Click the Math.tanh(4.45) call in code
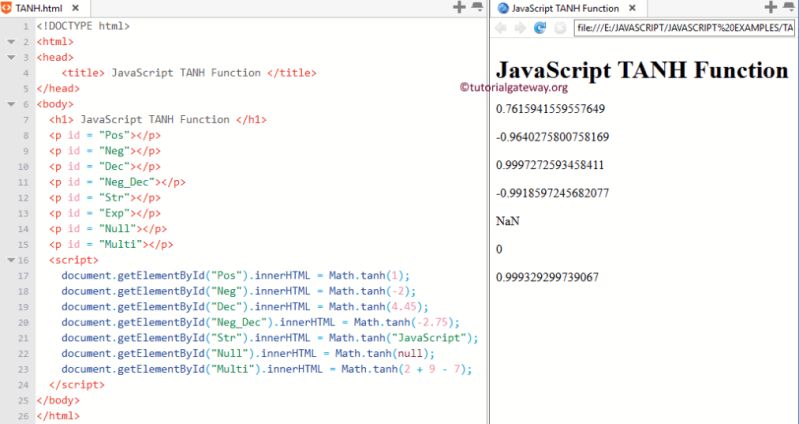The width and height of the screenshot is (799, 424). point(376,307)
